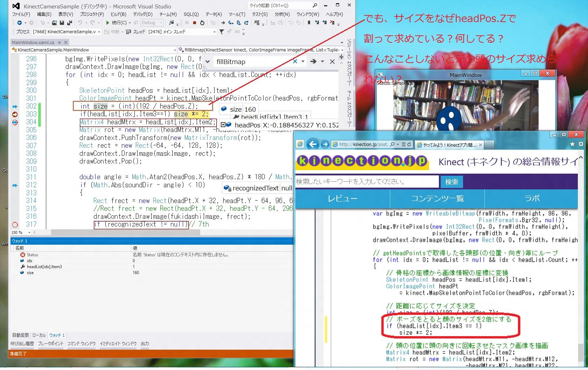Open the ブレークポイント panel tab
This screenshot has height=370, width=588.
51,344
